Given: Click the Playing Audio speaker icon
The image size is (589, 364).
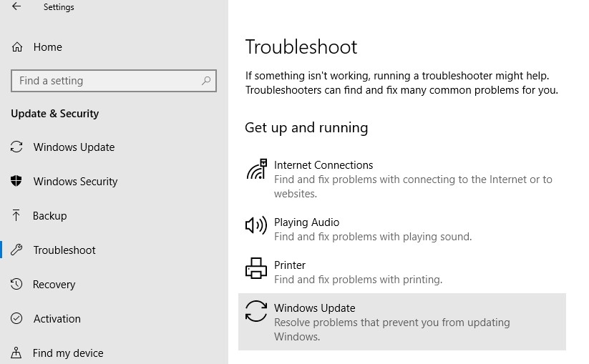Looking at the screenshot, I should (256, 226).
